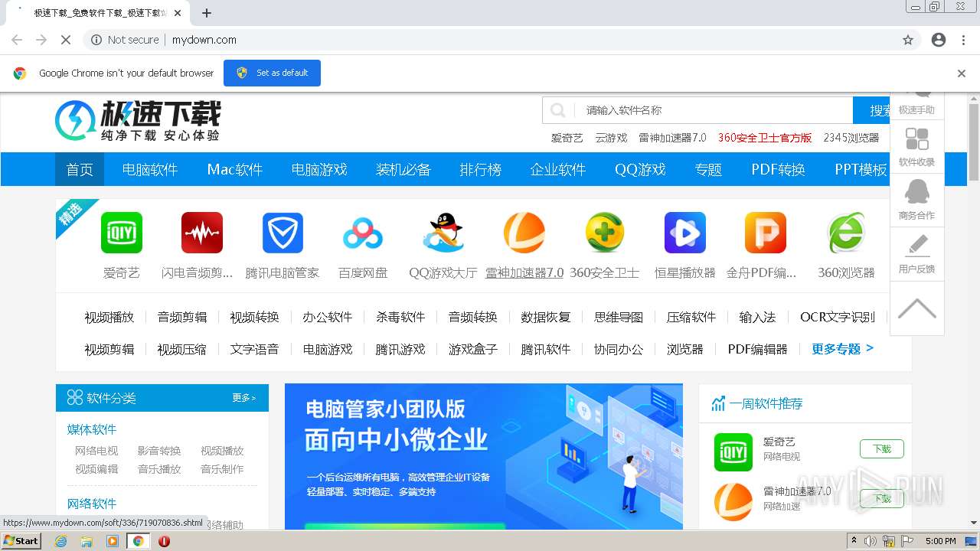View the Not secure site info icon
This screenshot has width=980, height=551.
tap(96, 40)
